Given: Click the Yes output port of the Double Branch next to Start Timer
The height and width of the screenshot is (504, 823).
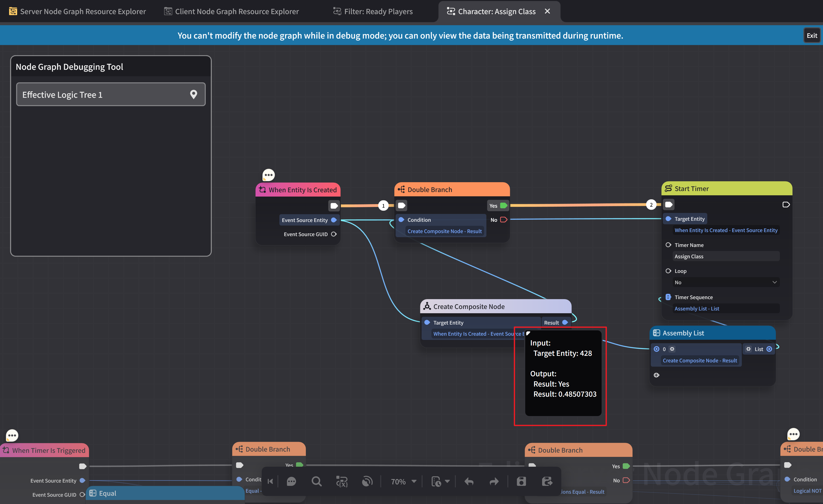Looking at the screenshot, I should click(504, 206).
